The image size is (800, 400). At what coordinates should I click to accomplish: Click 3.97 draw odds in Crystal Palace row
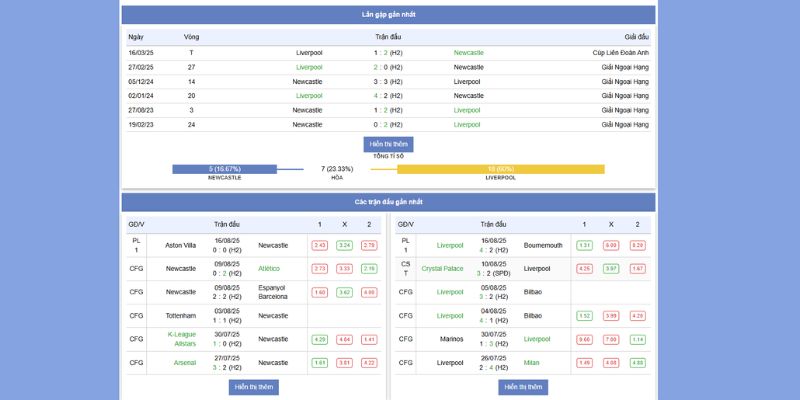click(x=610, y=268)
